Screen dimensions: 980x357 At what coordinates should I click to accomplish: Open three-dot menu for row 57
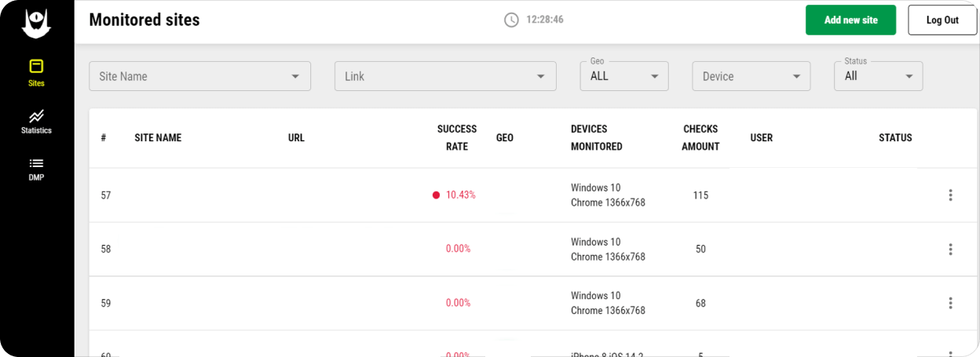pos(950,195)
